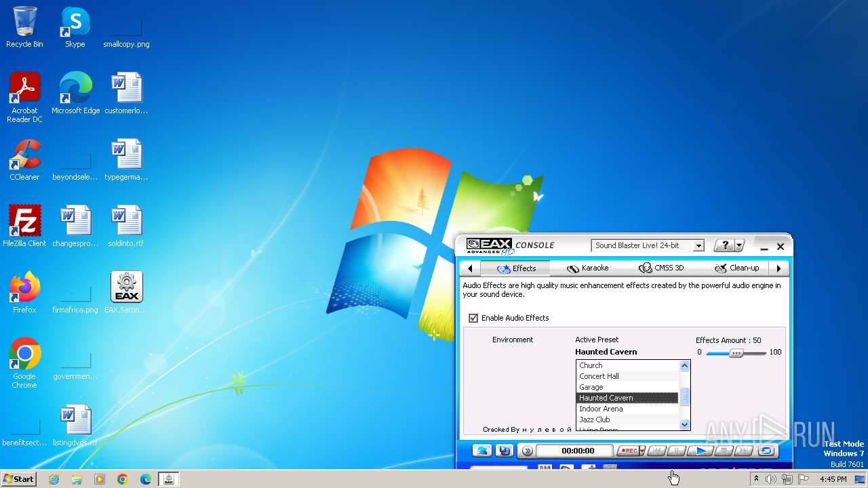Viewport: 868px width, 488px height.
Task: Open Internet Explorer from the taskbar
Action: (54, 479)
